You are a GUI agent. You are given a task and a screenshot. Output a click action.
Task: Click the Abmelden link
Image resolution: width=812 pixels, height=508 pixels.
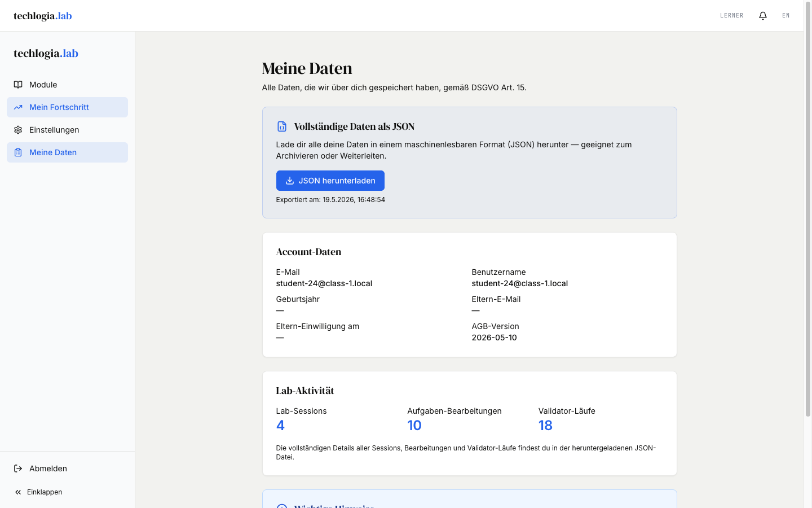(67, 468)
